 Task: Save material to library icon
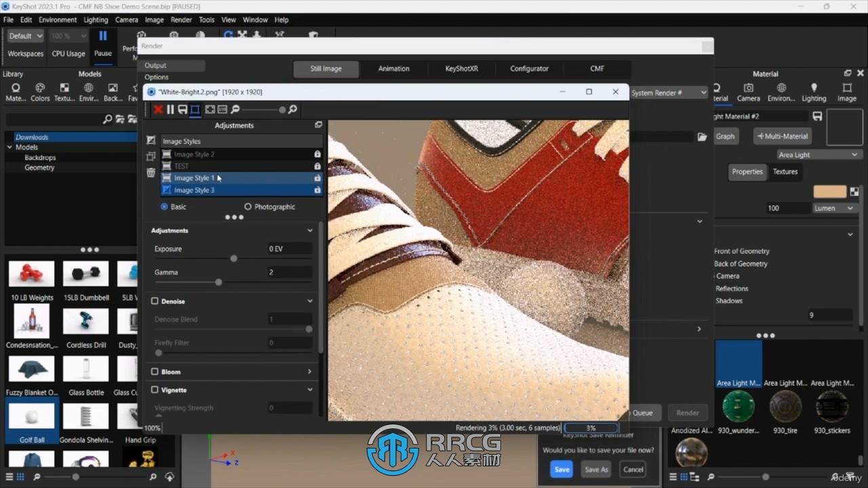(817, 117)
